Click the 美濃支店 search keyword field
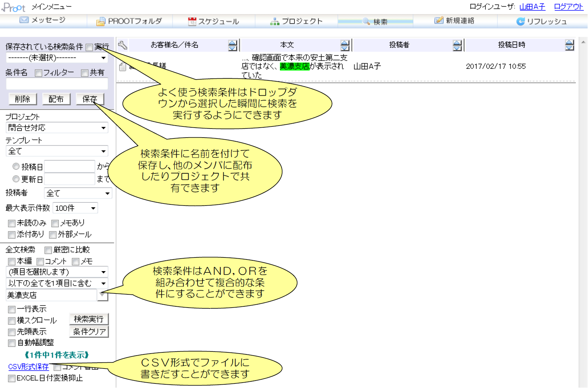The width and height of the screenshot is (588, 388). 51,295
